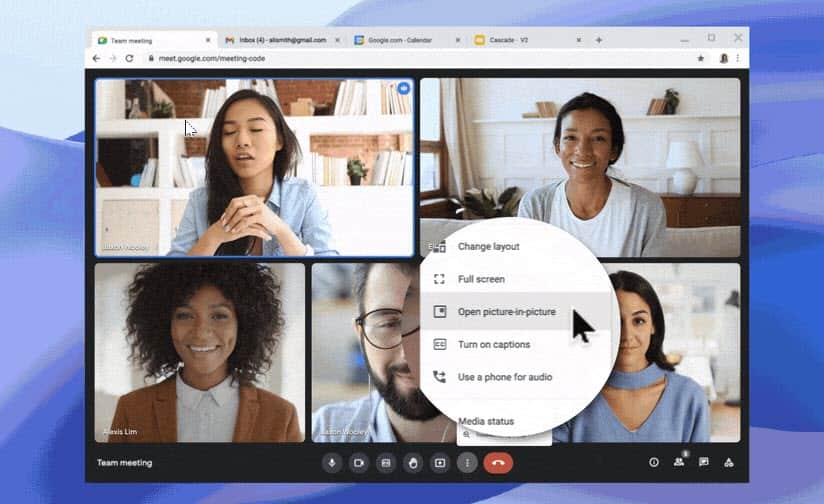Open a new browser tab with plus

tap(599, 40)
